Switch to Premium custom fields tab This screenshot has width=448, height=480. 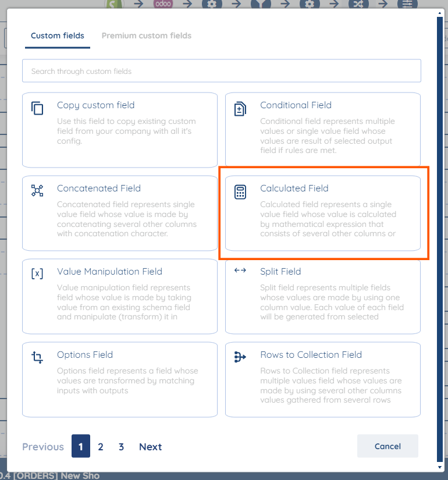(147, 36)
